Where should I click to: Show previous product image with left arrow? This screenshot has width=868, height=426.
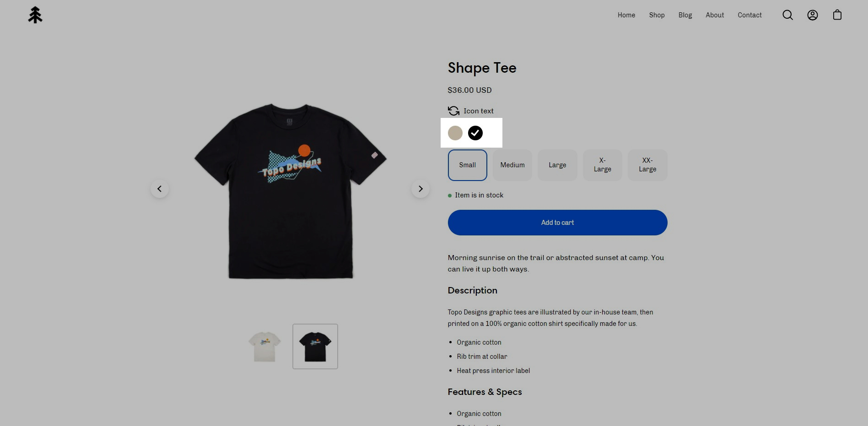point(160,189)
